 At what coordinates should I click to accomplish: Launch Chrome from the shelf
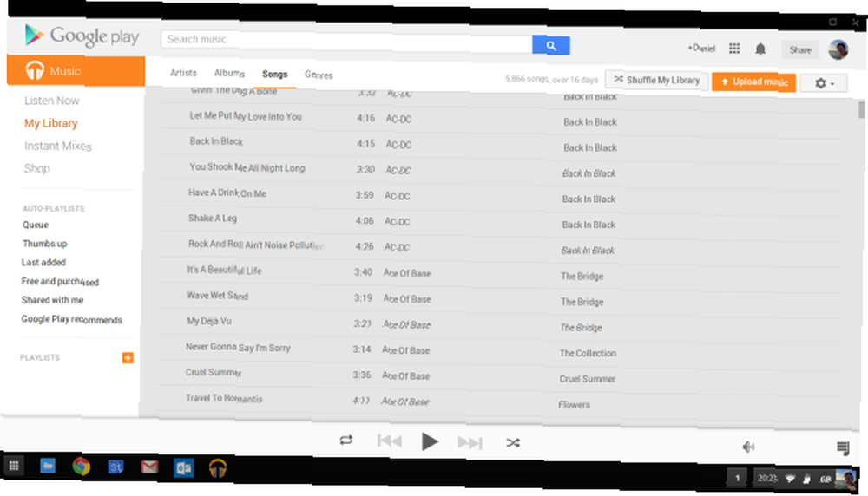pyautogui.click(x=82, y=467)
